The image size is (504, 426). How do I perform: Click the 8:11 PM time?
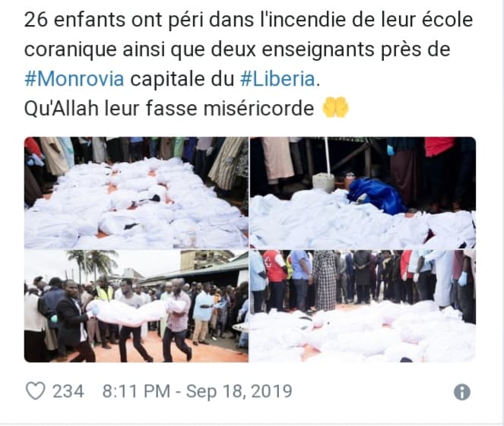[x=136, y=392]
